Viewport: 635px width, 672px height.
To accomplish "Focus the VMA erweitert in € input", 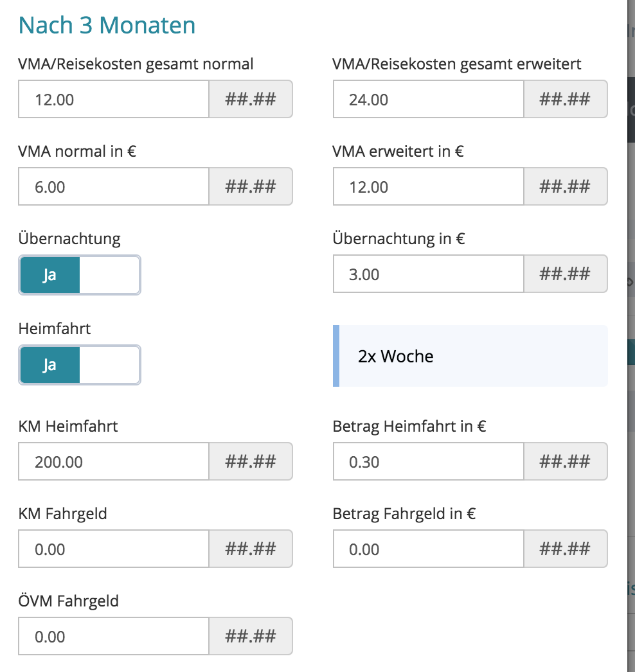I will pyautogui.click(x=429, y=187).
